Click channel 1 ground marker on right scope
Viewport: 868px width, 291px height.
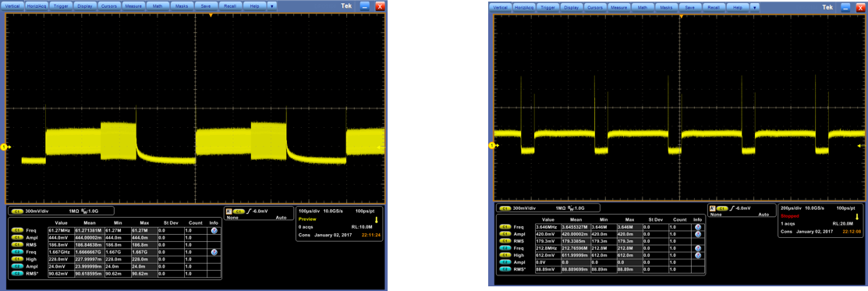click(x=491, y=145)
